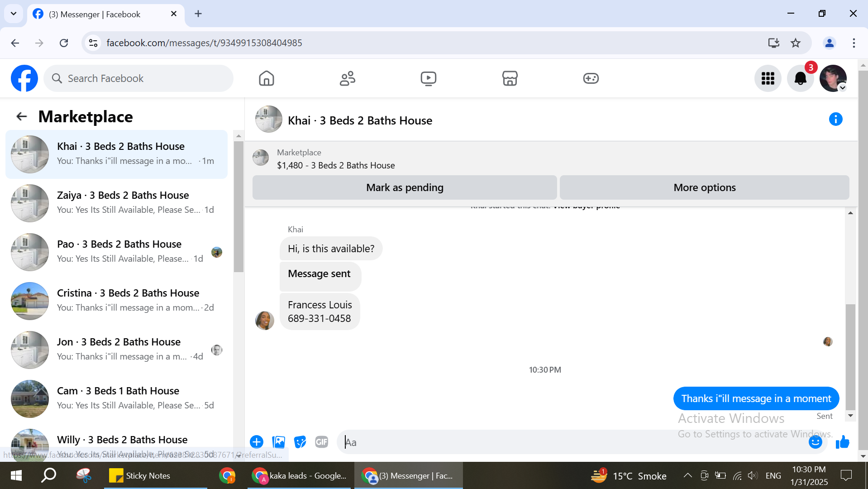Open Windows taskbar search
The width and height of the screenshot is (868, 489).
tap(49, 475)
